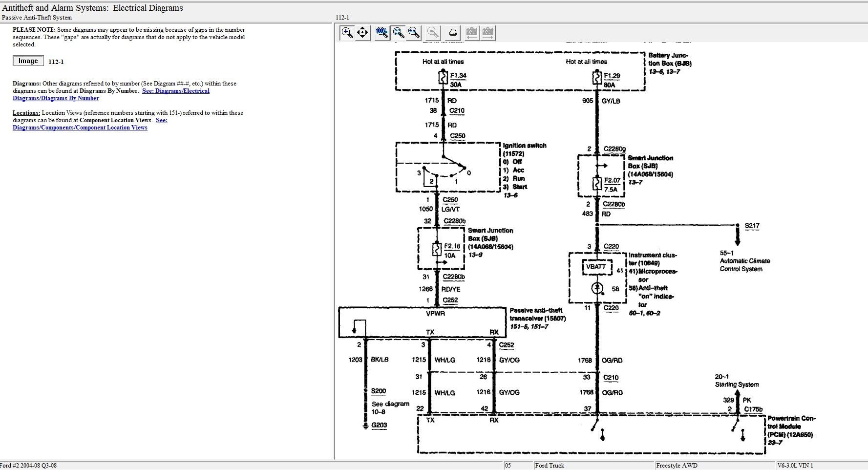Print the wiring diagram

(x=453, y=33)
